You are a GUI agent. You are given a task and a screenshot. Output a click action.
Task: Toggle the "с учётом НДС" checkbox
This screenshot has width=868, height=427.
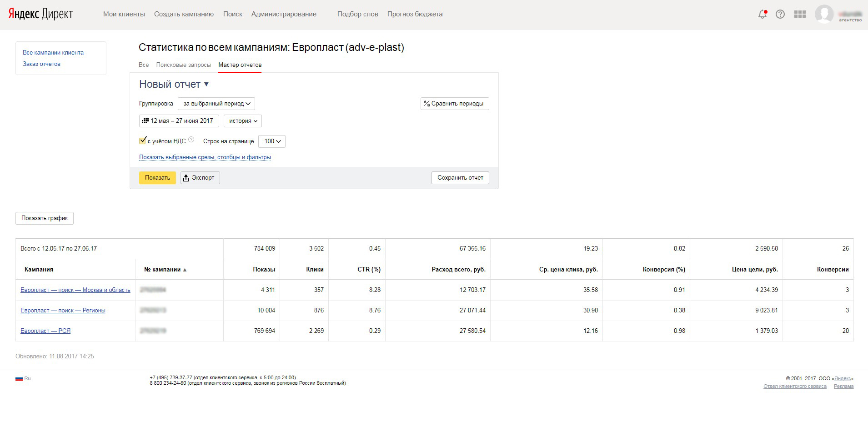coord(143,141)
